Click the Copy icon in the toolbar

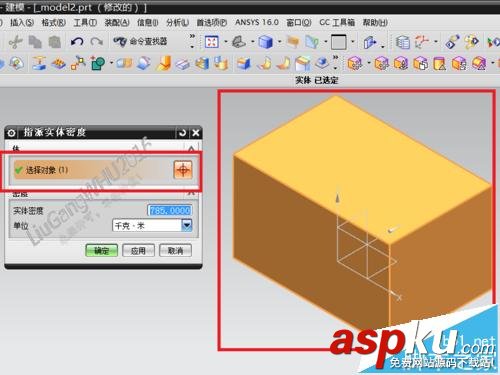tap(35, 42)
